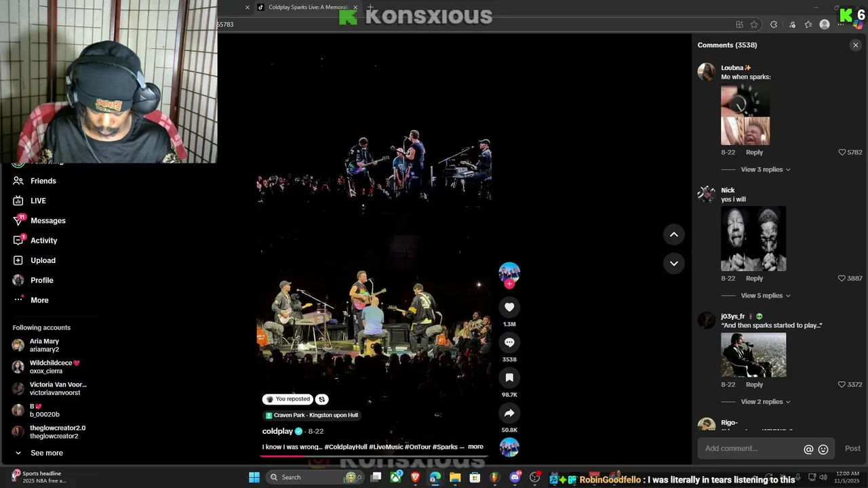
Task: Open browser profile avatar icon
Action: 825,24
